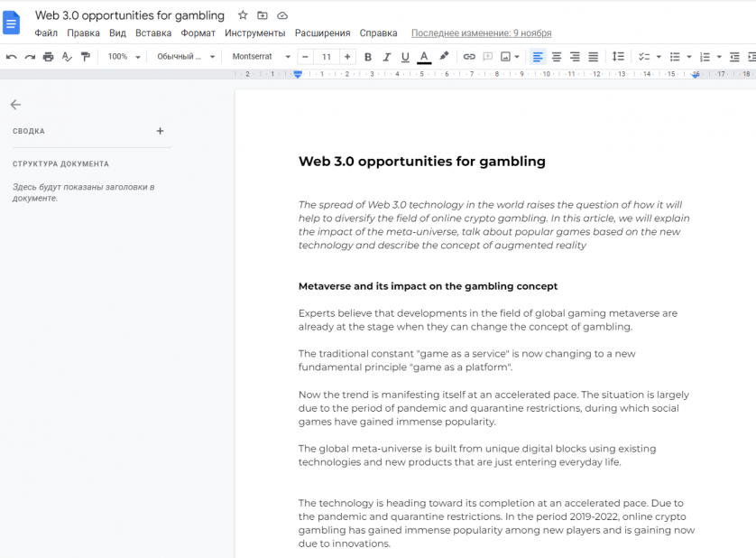Click the paragraph starting Experts believe
Screen dimensions: 756x558
pos(488,320)
